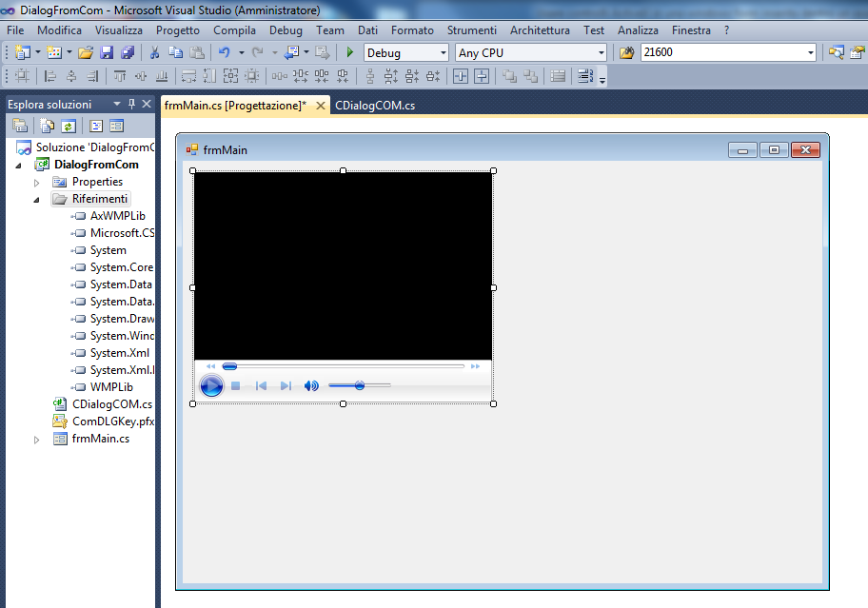Expand the frmMain.cs tree node
This screenshot has width=868, height=608.
[36, 440]
